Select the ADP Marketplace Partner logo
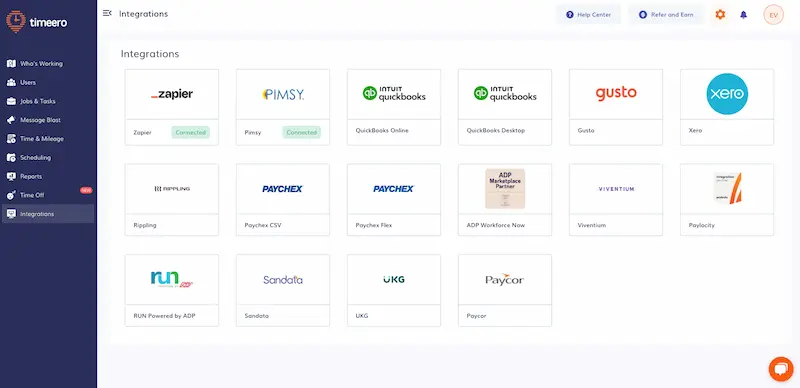Viewport: 800px width, 388px height. 505,188
